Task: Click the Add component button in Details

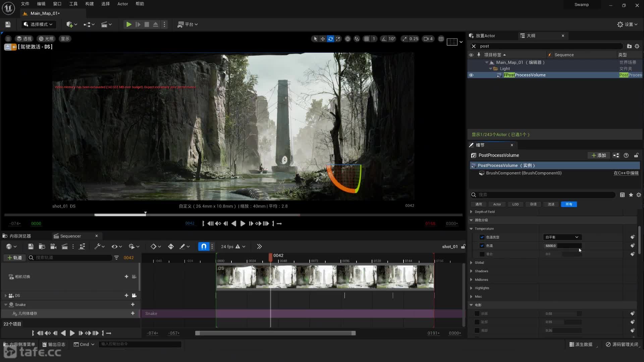Action: pos(599,156)
